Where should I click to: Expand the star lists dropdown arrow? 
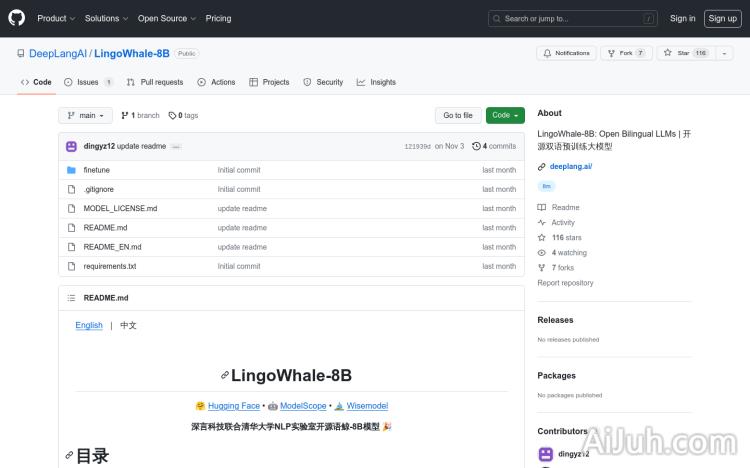(x=724, y=53)
